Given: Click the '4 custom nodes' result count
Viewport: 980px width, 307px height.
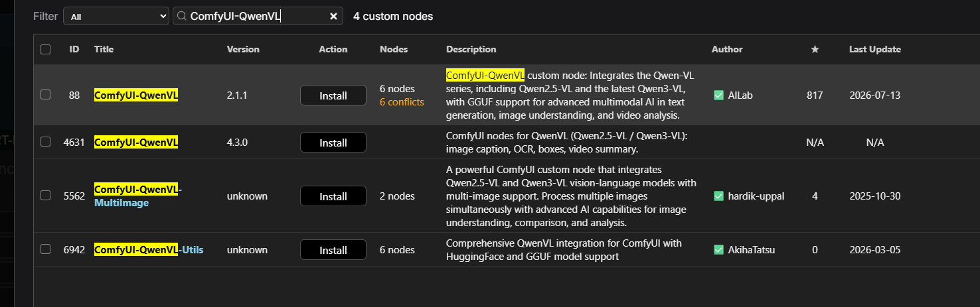Looking at the screenshot, I should 393,16.
